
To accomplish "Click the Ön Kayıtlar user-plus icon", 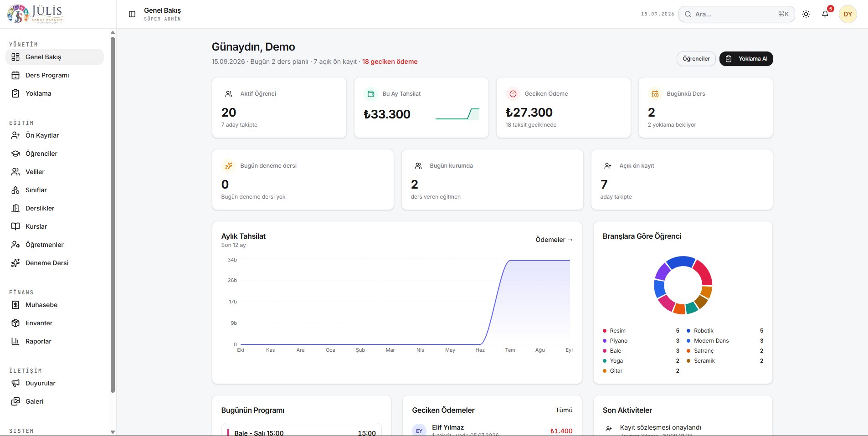I will click(15, 135).
